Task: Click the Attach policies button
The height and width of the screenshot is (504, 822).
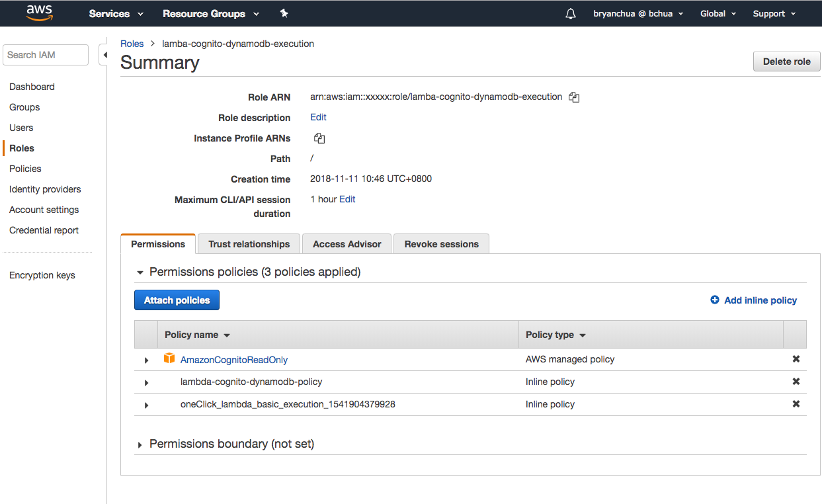Action: [177, 300]
